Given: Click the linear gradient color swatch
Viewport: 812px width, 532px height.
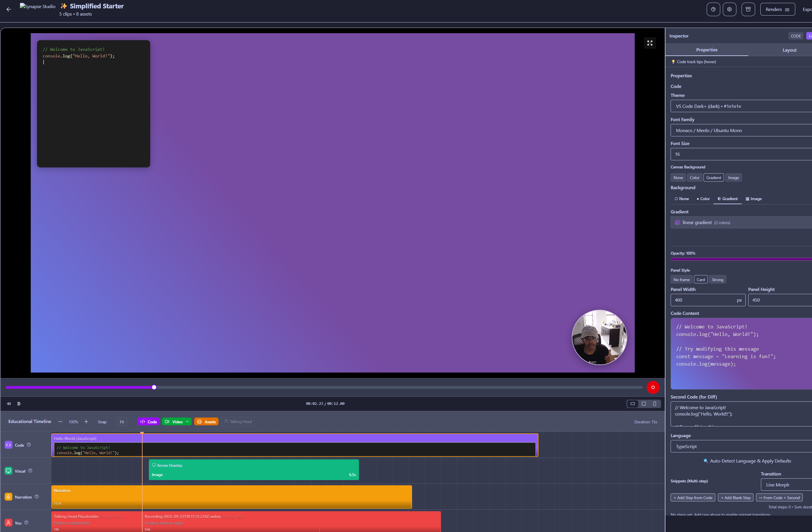Looking at the screenshot, I should click(x=677, y=222).
